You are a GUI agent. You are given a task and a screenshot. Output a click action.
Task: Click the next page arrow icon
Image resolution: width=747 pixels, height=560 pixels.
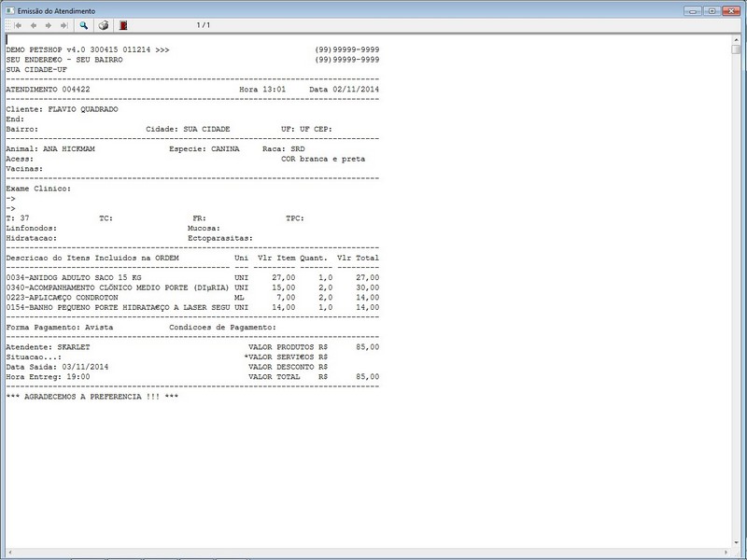(48, 26)
